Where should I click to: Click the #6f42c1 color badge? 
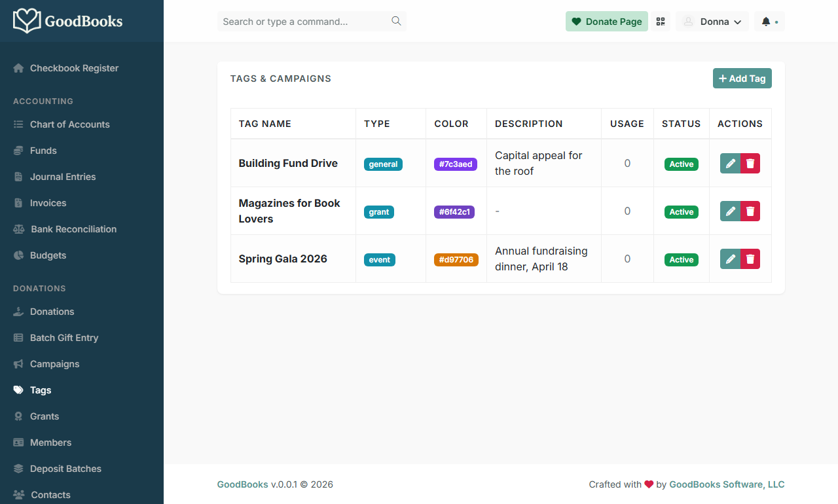coord(454,212)
